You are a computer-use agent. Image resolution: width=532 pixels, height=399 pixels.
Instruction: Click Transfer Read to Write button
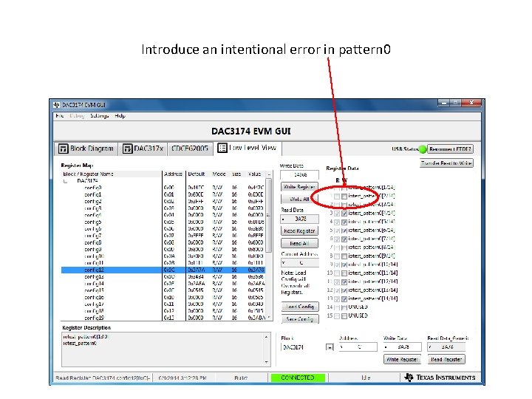click(x=446, y=163)
